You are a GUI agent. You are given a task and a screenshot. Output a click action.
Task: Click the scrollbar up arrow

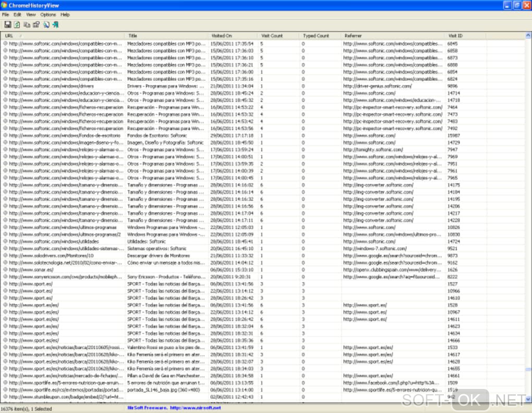point(528,36)
